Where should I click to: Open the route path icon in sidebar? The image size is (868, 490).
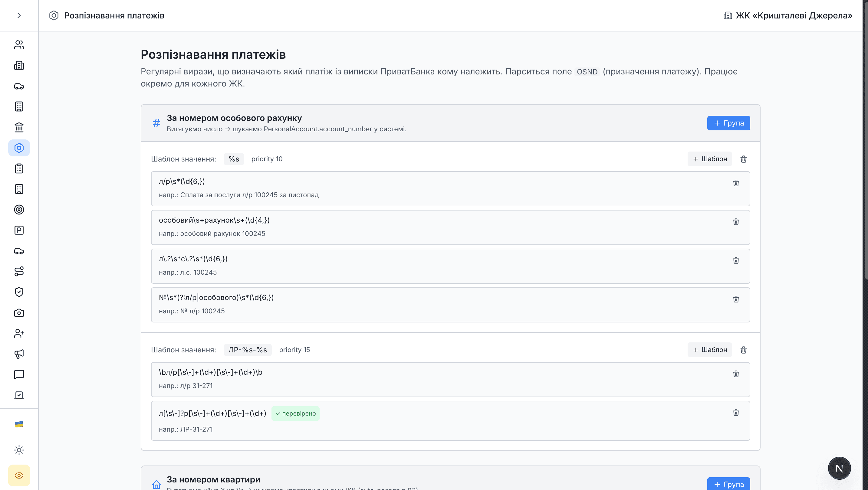coord(19,271)
